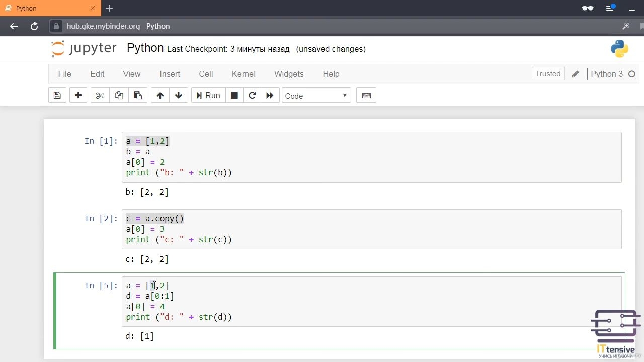Rename the notebook title Python
The height and width of the screenshot is (362, 644).
click(x=145, y=48)
